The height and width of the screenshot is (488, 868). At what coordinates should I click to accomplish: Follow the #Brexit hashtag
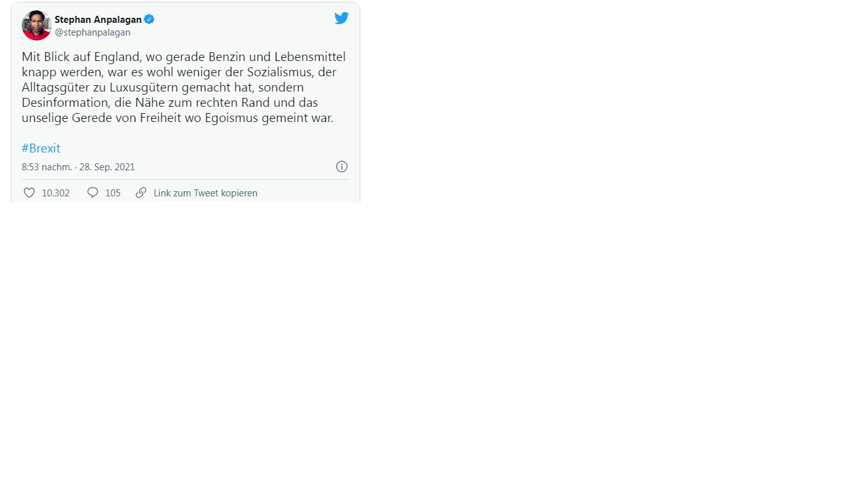click(x=41, y=148)
